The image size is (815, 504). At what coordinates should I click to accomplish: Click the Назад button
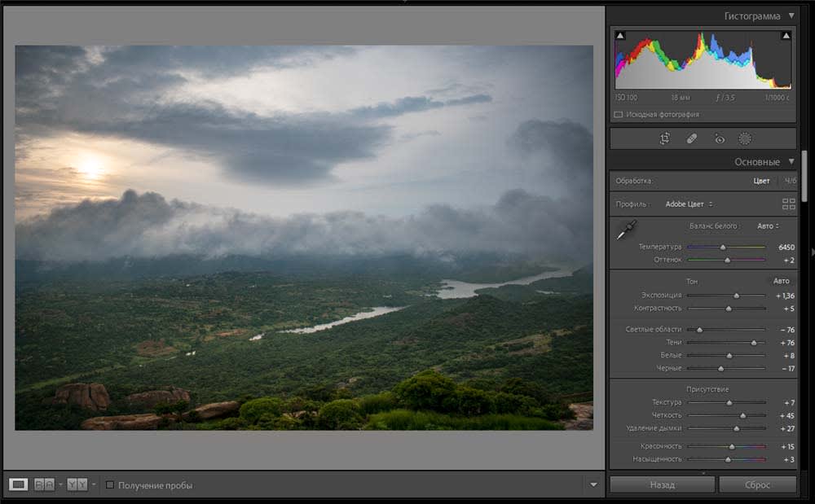click(662, 484)
